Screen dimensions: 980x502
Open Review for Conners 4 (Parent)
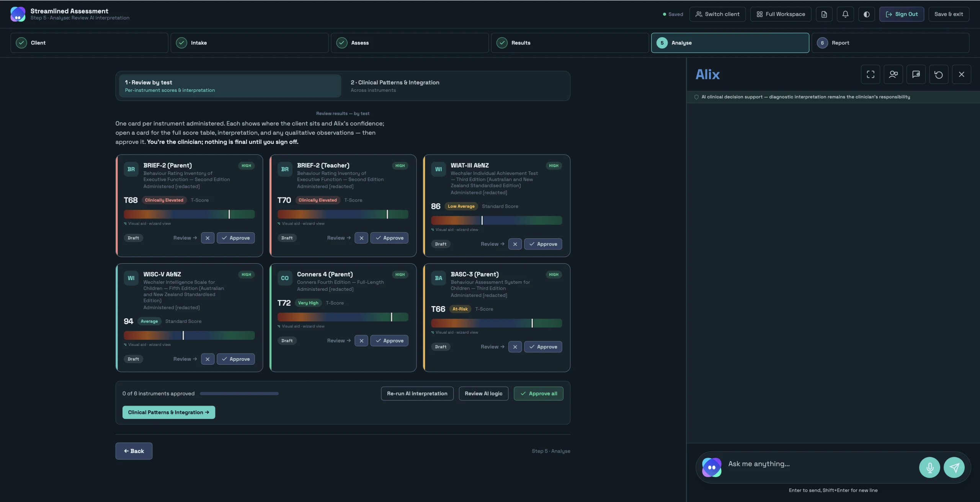click(339, 341)
